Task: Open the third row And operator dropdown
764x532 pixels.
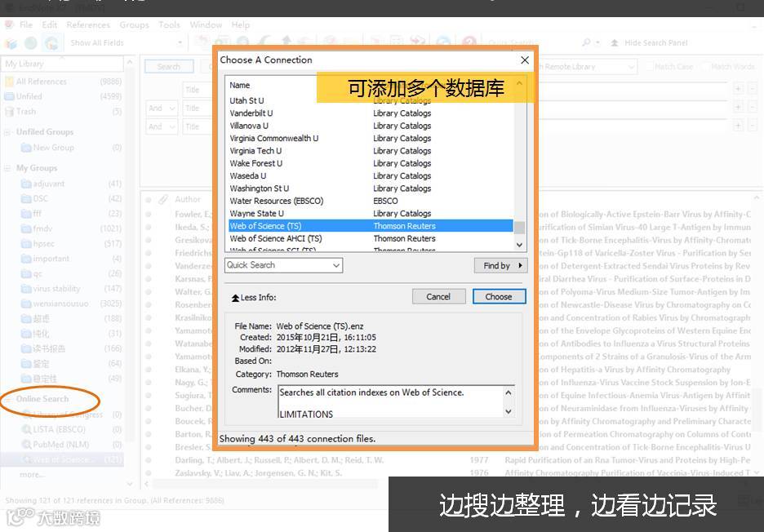Action: click(x=162, y=126)
